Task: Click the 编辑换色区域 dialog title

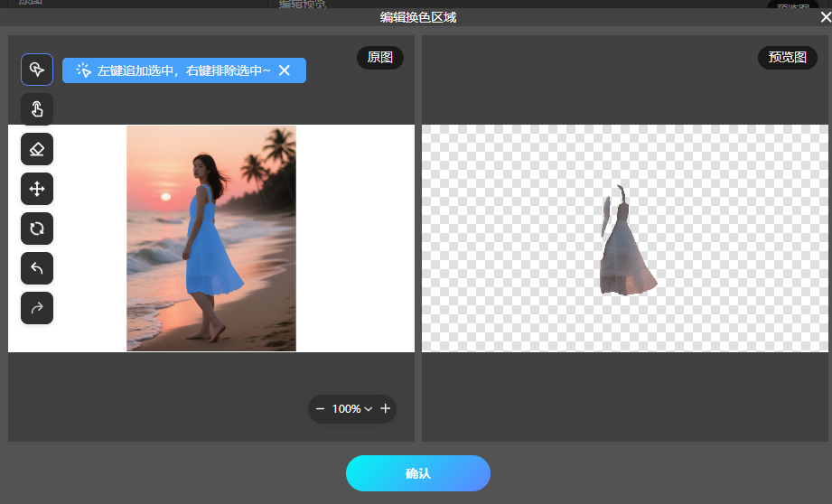Action: tap(418, 17)
